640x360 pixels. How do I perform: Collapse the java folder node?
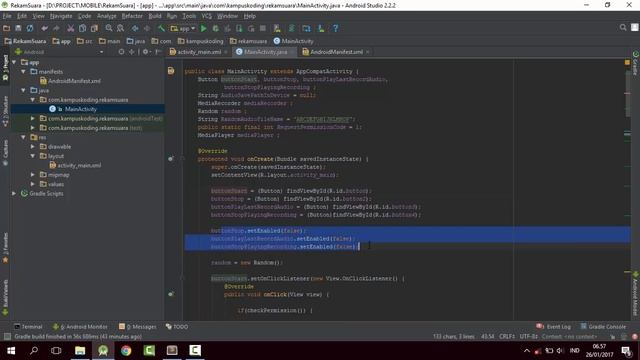pyautogui.click(x=24, y=90)
